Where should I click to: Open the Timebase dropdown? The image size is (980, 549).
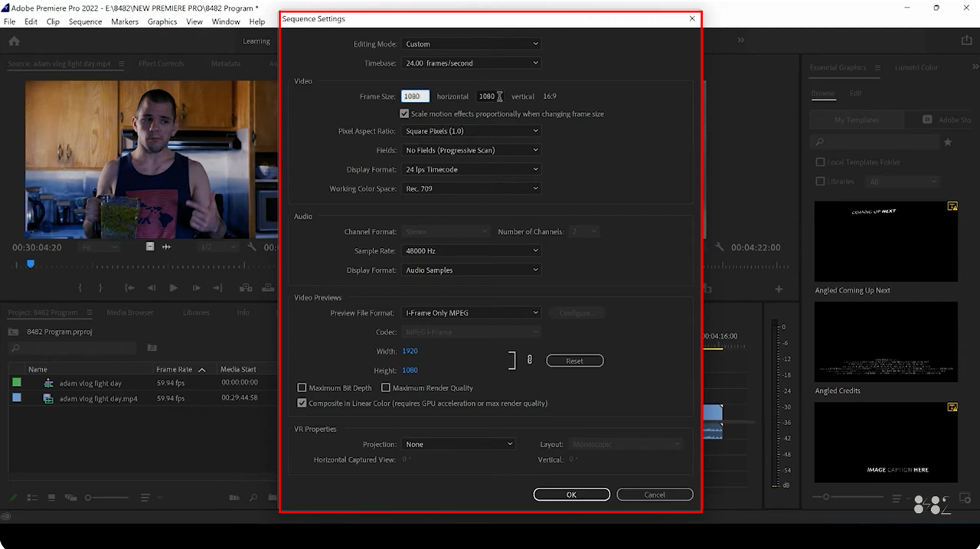point(471,63)
